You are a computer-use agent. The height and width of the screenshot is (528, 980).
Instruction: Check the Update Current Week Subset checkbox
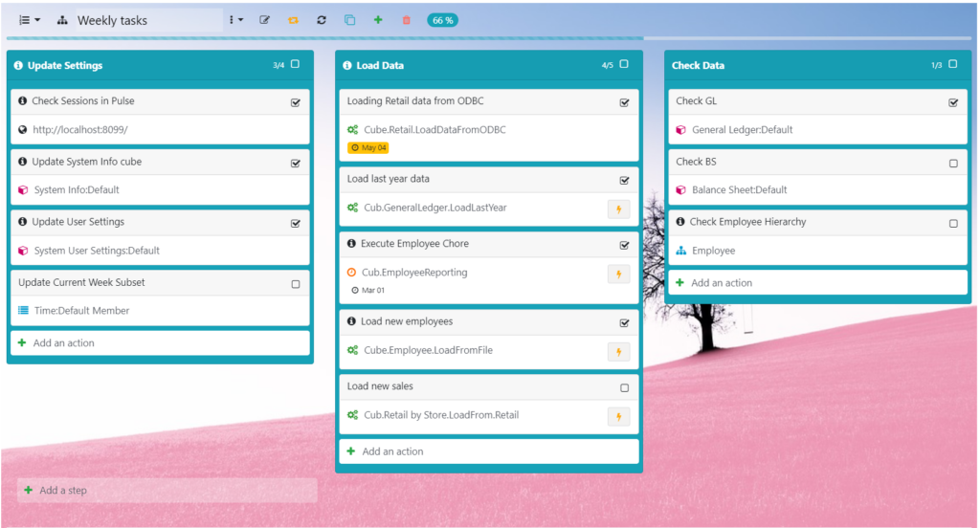pos(296,284)
